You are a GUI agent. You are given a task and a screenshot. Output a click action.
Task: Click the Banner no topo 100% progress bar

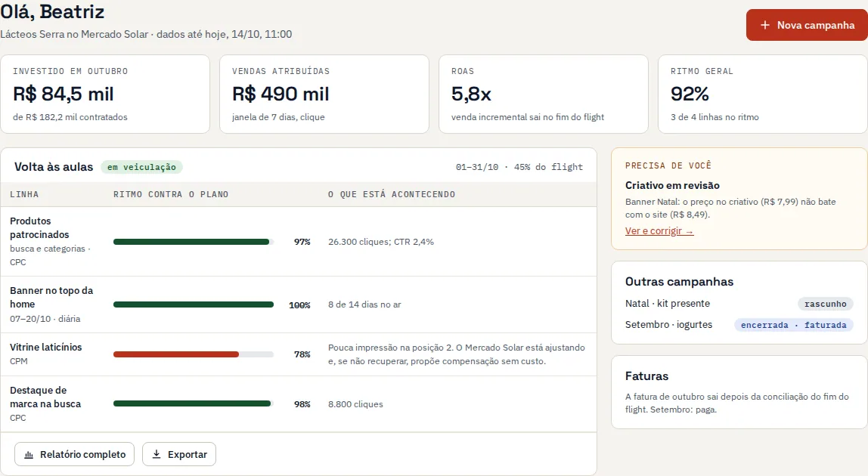point(194,304)
